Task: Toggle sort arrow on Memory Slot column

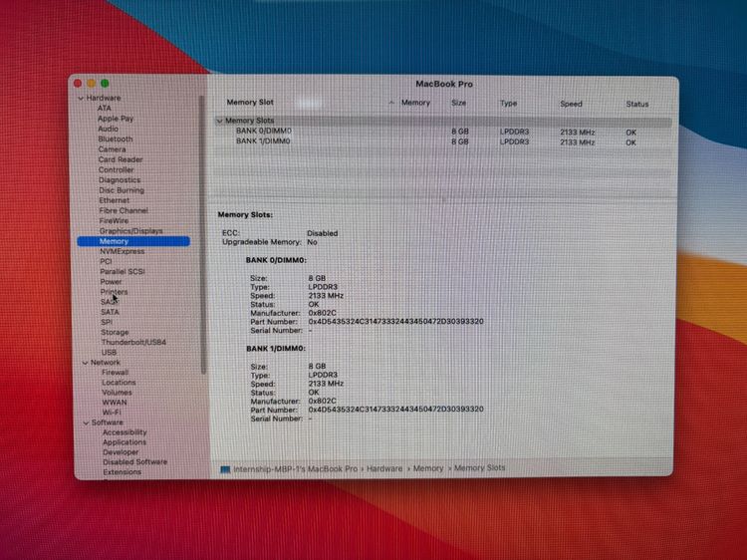Action: point(391,103)
